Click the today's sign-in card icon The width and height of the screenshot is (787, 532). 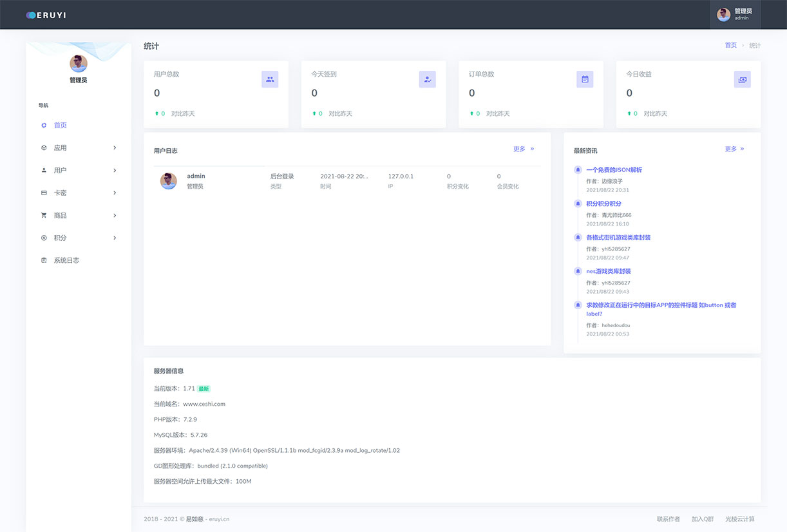coord(427,79)
